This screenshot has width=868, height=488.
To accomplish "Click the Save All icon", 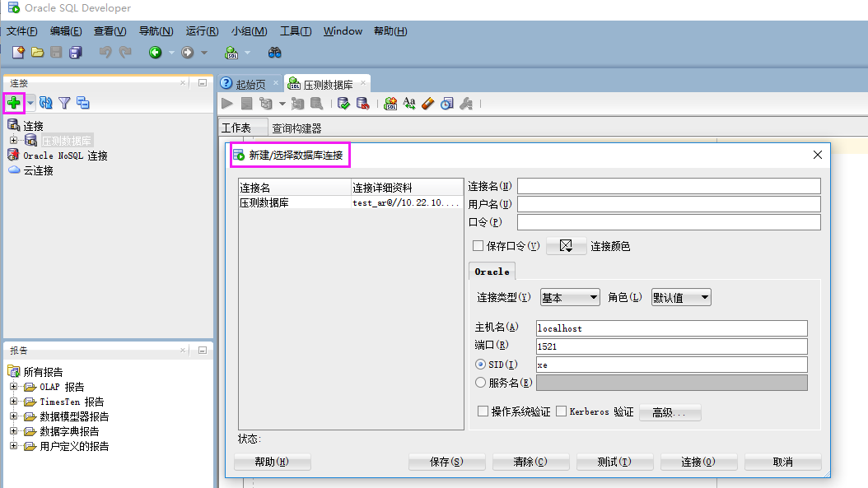I will click(75, 52).
